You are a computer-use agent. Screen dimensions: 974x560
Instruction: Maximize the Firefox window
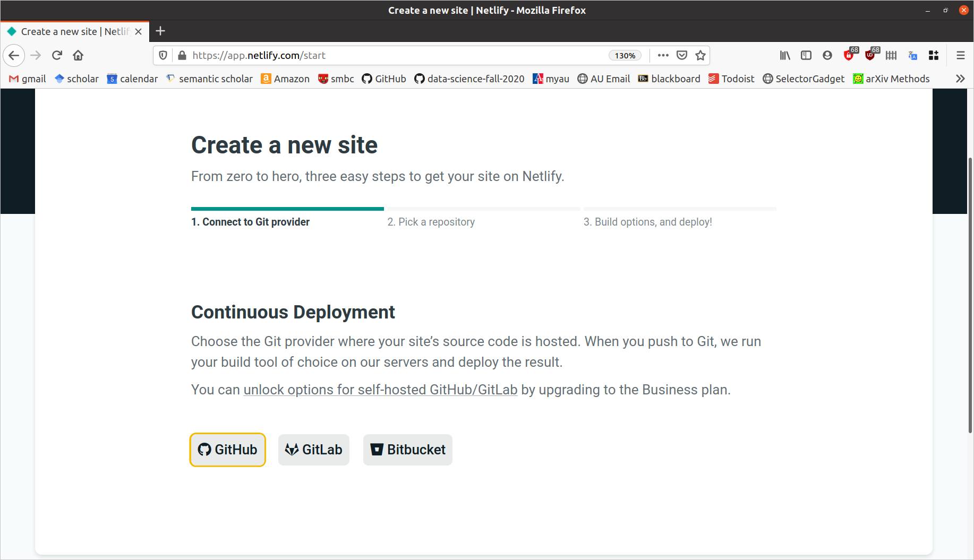pyautogui.click(x=945, y=10)
